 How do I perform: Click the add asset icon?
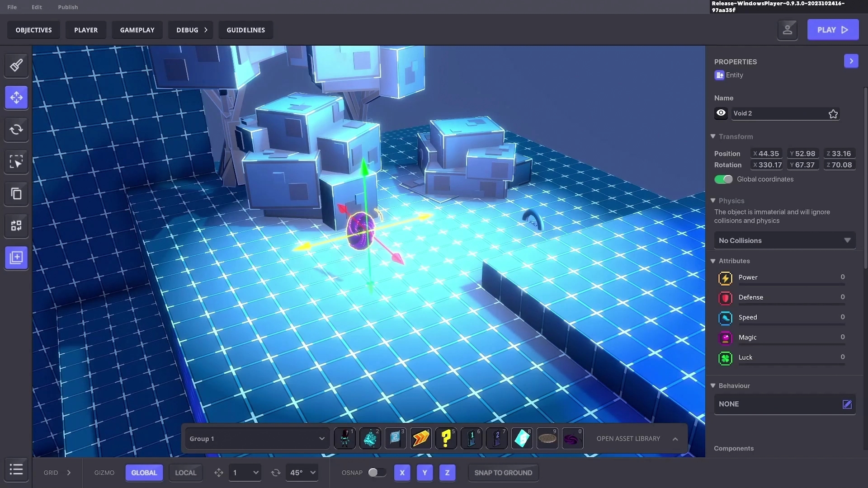pos(16,258)
